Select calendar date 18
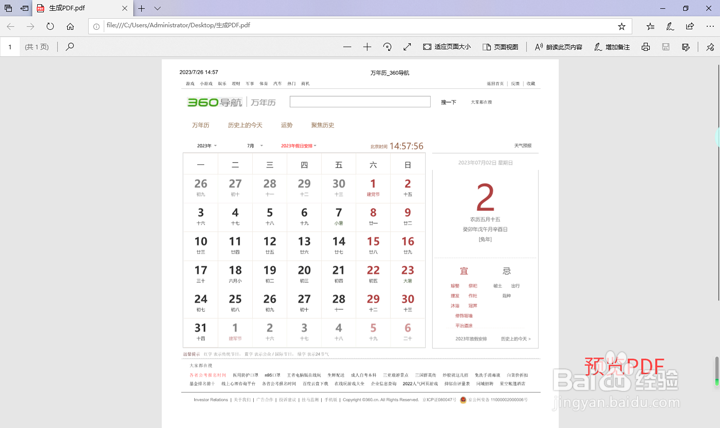Viewport: 720px width, 428px height. click(235, 274)
